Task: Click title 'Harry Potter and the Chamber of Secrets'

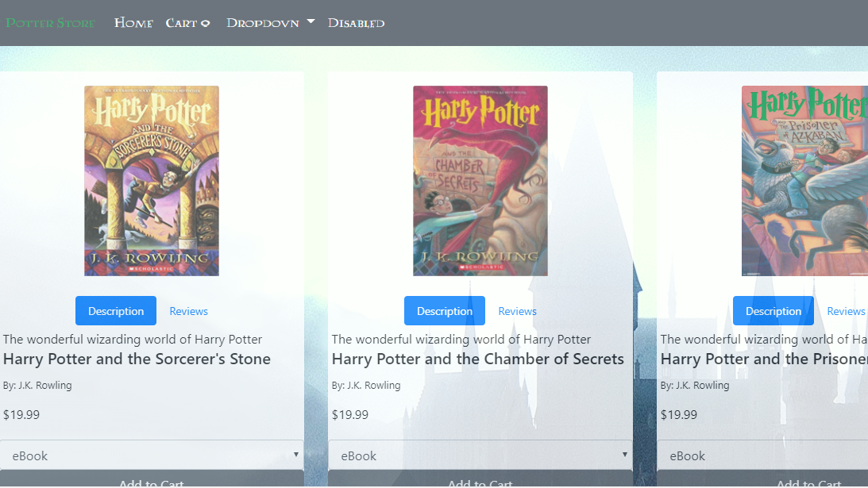Action: pyautogui.click(x=478, y=359)
